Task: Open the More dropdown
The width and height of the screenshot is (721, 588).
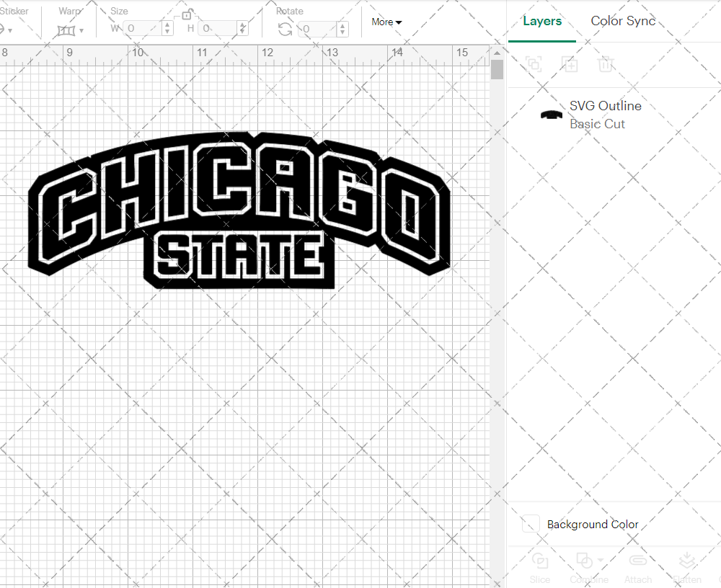Action: [386, 22]
